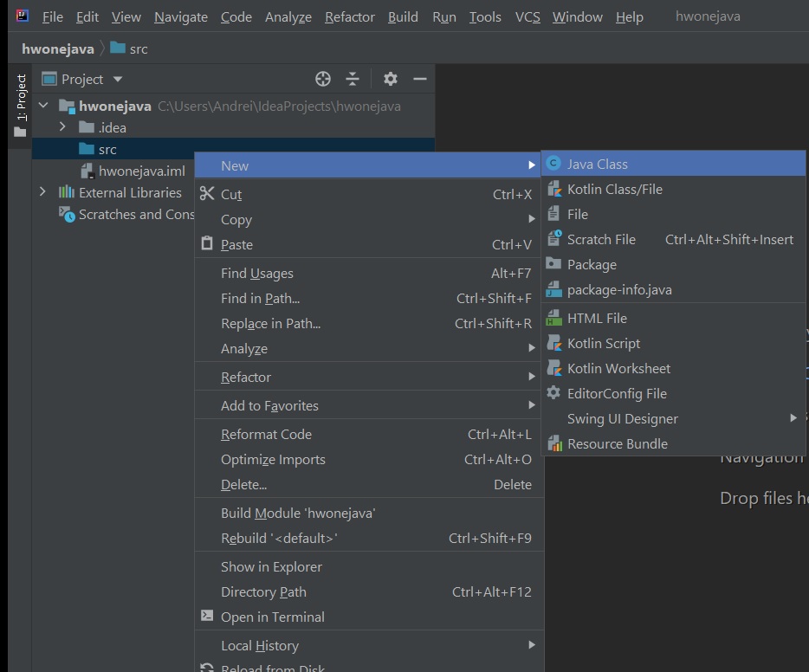The height and width of the screenshot is (672, 809).
Task: Click the Kotlin Worksheet icon
Action: (x=554, y=368)
